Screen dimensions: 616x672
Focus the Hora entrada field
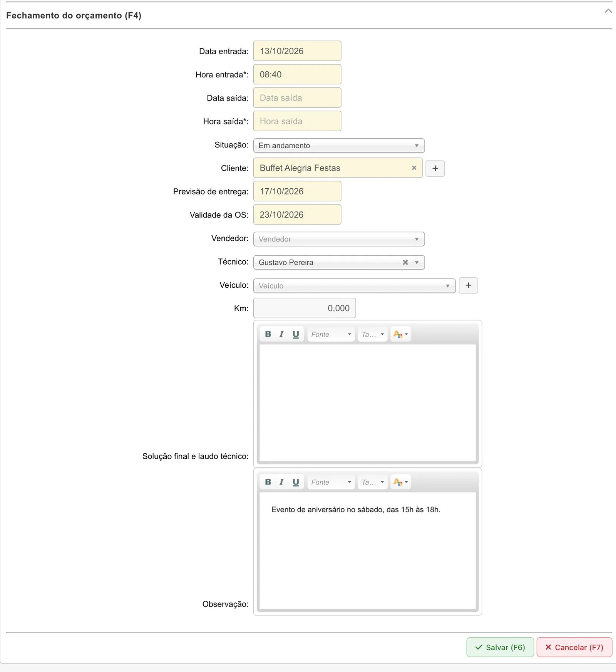click(x=297, y=74)
